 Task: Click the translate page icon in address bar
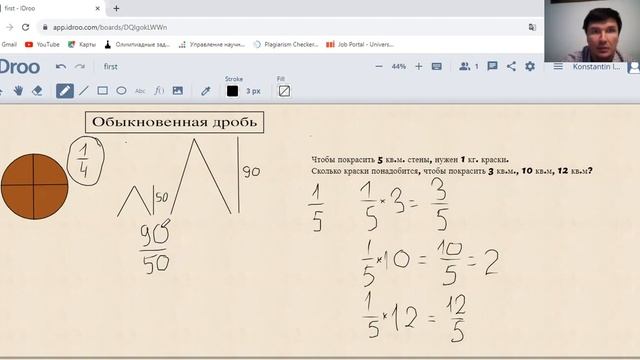pos(532,27)
